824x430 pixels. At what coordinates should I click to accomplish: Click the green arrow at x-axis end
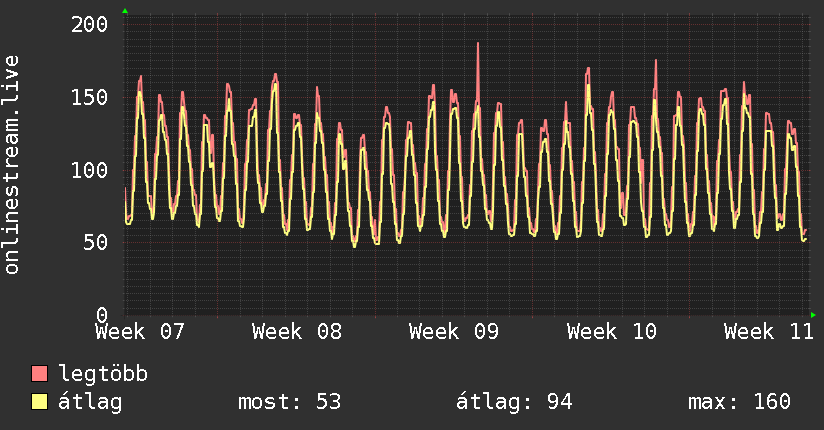click(x=813, y=315)
